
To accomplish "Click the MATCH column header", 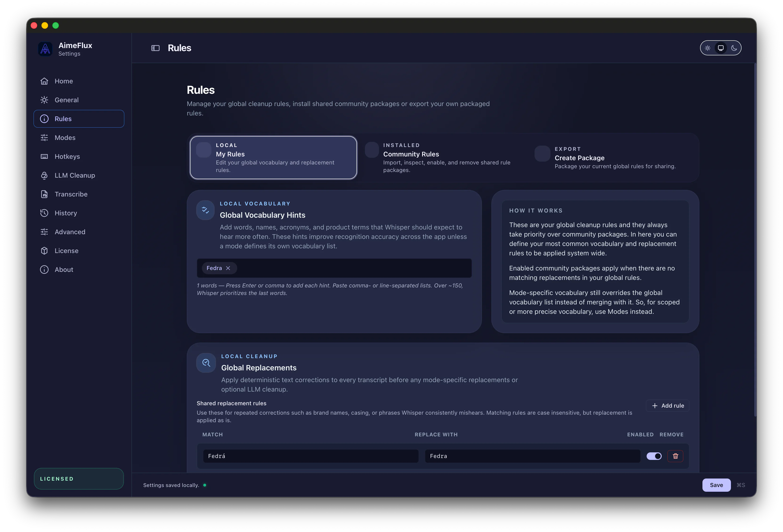I will pyautogui.click(x=213, y=435).
